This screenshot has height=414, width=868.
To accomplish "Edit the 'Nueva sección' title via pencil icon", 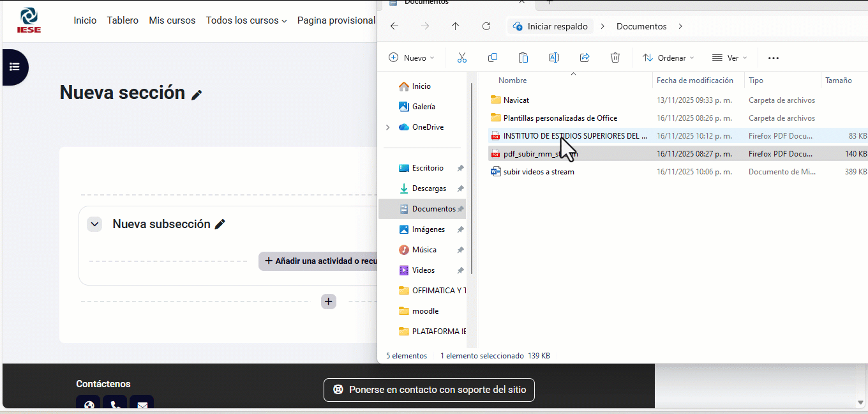I will click(x=196, y=93).
